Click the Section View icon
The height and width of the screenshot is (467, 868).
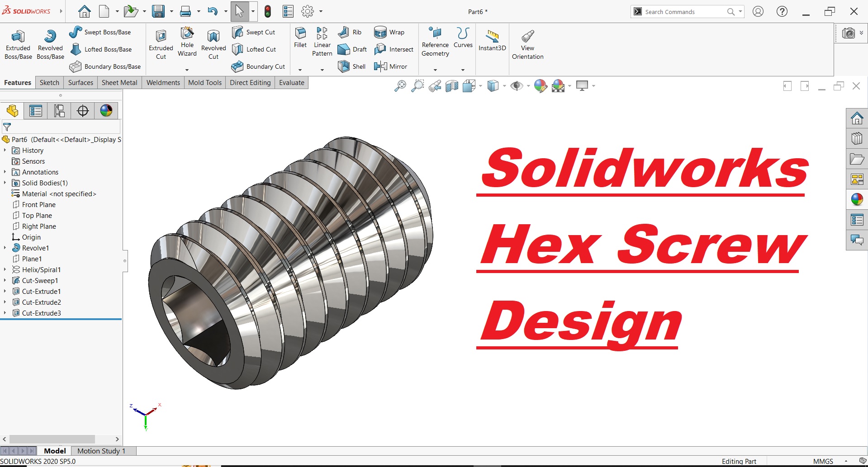pos(452,86)
